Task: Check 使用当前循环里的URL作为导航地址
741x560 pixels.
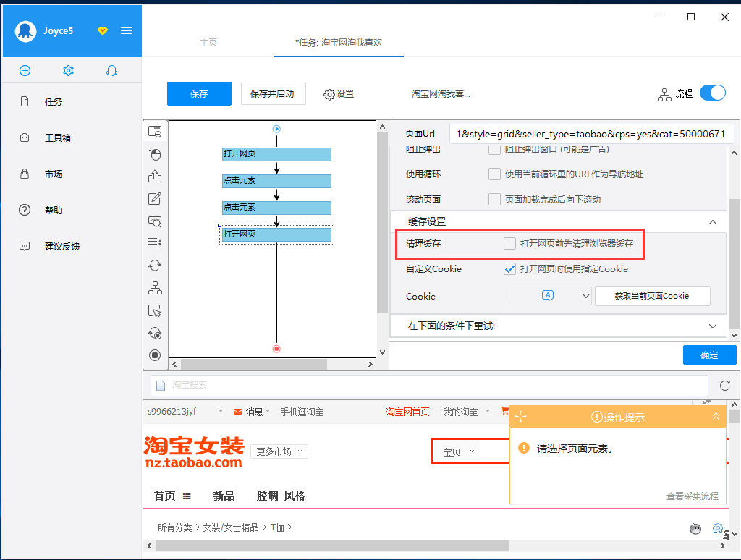Action: click(494, 174)
